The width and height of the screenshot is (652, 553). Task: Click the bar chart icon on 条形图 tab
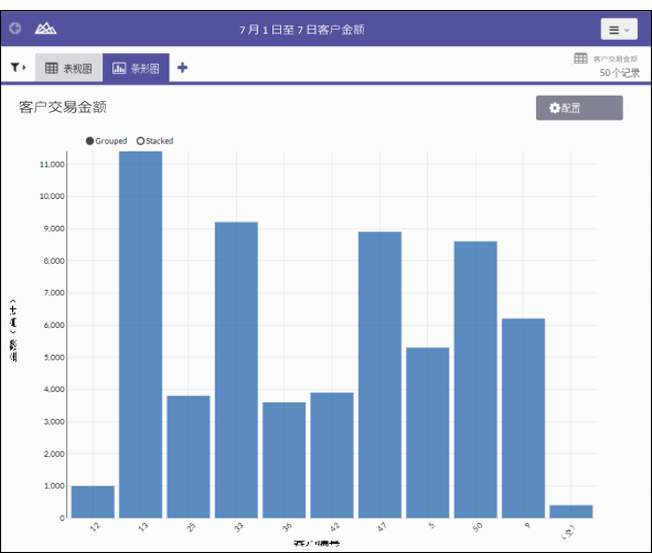(119, 68)
